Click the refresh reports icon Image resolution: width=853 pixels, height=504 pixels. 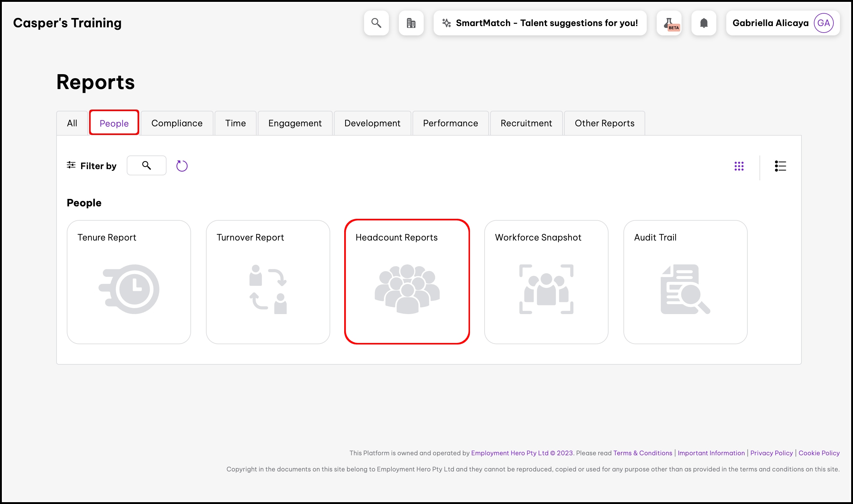(x=182, y=166)
